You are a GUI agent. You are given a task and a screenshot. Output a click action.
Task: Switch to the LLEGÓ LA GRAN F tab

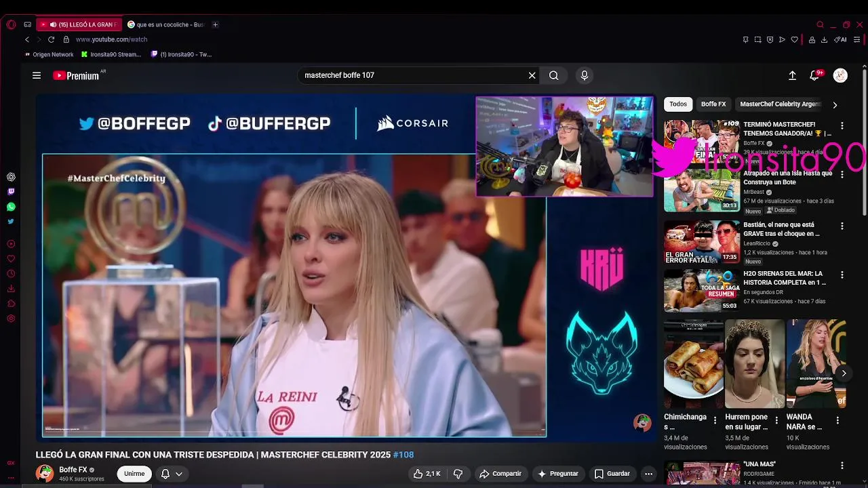click(79, 24)
